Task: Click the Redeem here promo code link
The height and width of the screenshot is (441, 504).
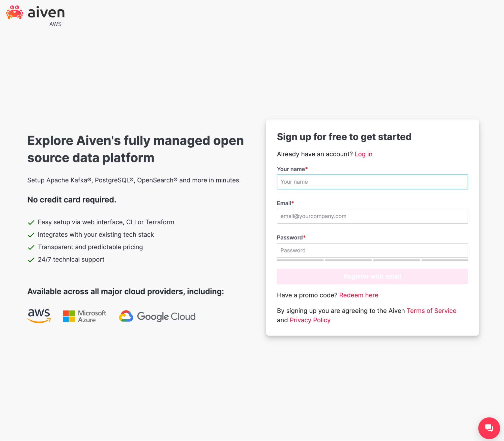Action: [x=359, y=295]
